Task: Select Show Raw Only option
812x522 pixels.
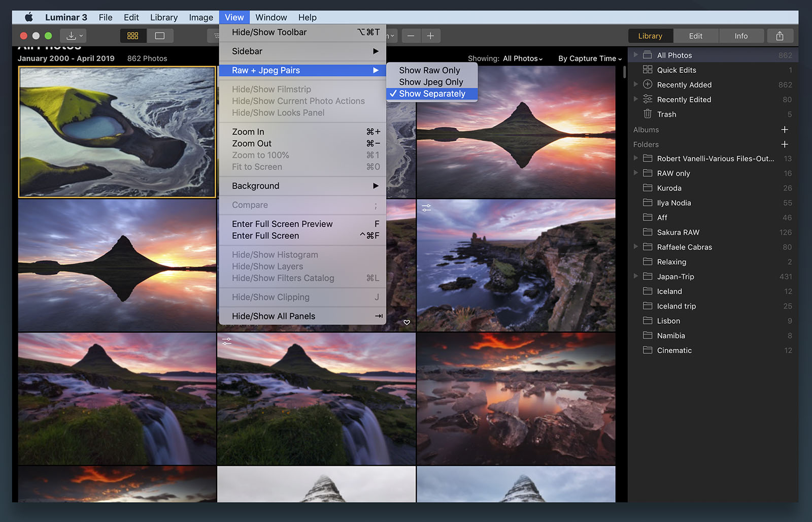Action: (432, 70)
